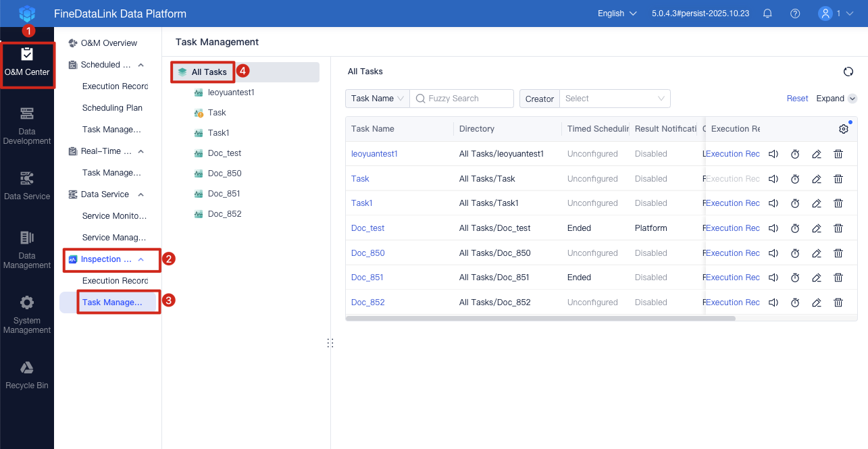Viewport: 868px width, 449px height.
Task: Click delete trash icon for Task1 row
Action: tap(838, 203)
